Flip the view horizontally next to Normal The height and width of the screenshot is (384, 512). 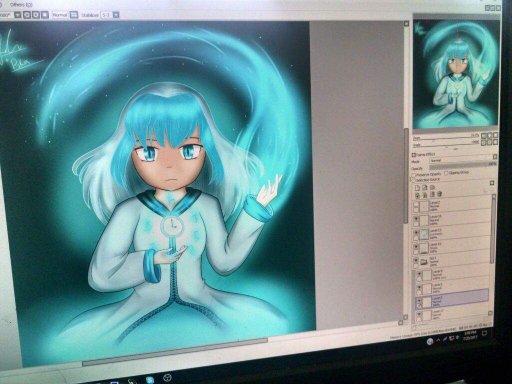(74, 15)
